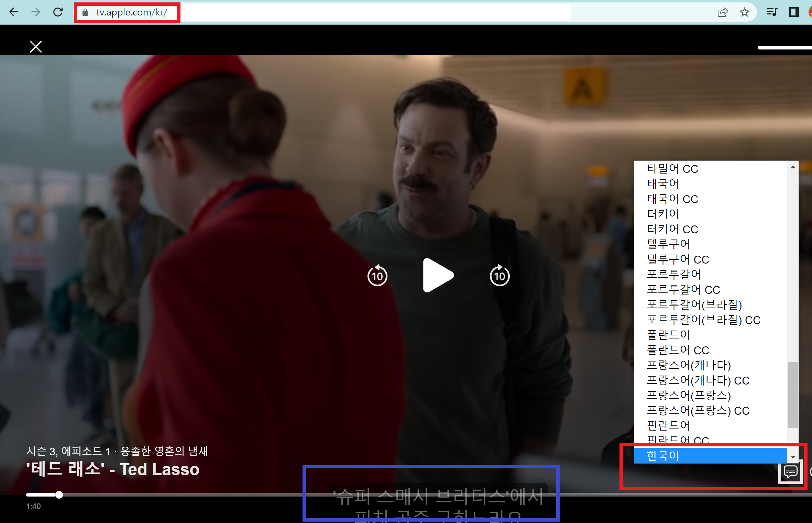Image resolution: width=812 pixels, height=523 pixels.
Task: Select 프랑스어(프랑스) subtitle option
Action: tap(710, 396)
